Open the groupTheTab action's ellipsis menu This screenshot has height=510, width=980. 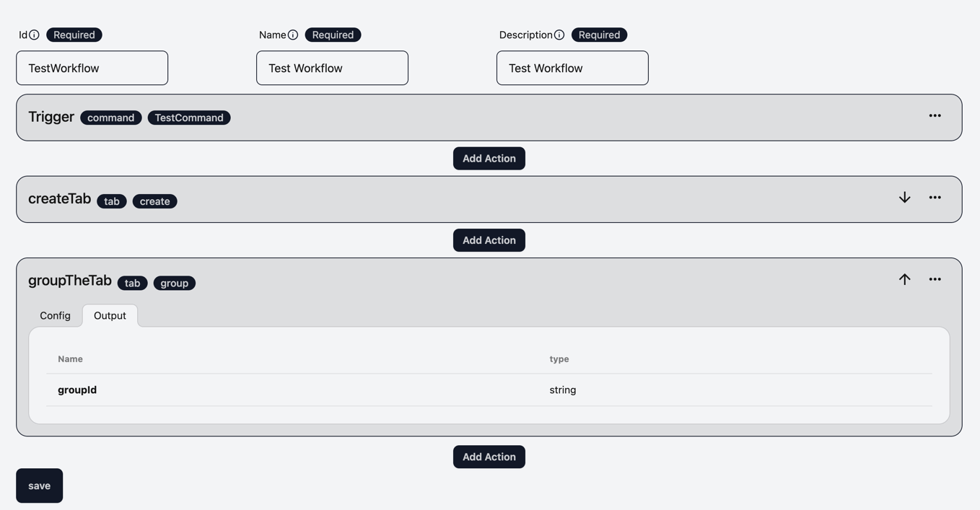click(935, 278)
